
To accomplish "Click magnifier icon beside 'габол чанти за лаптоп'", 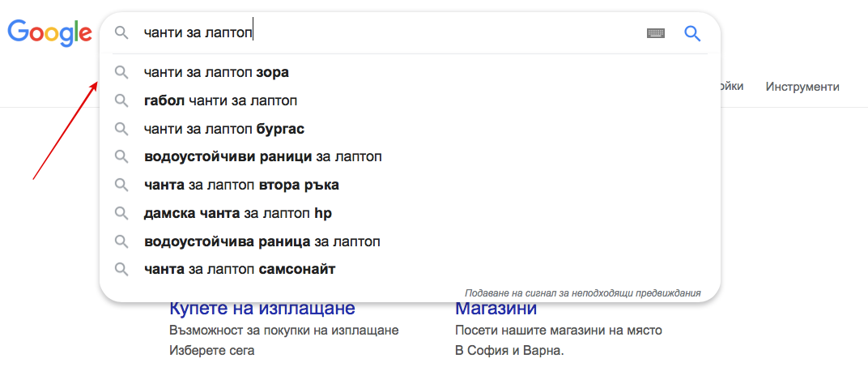I will (121, 100).
